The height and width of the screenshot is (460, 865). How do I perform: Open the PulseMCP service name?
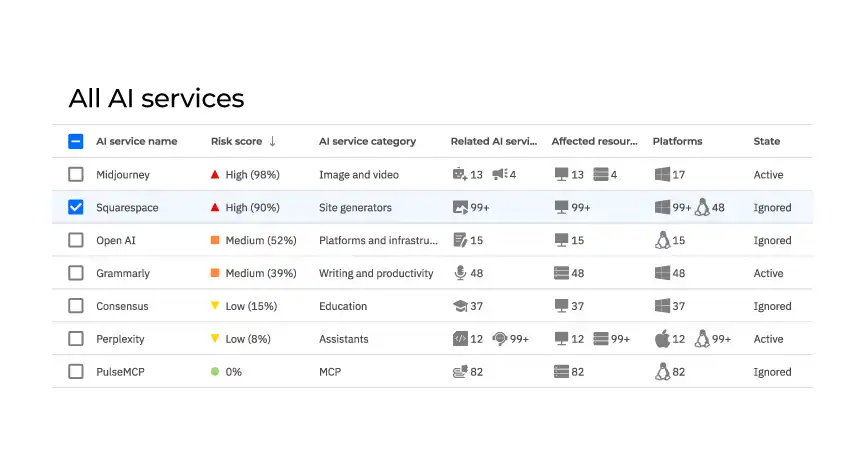tap(120, 372)
